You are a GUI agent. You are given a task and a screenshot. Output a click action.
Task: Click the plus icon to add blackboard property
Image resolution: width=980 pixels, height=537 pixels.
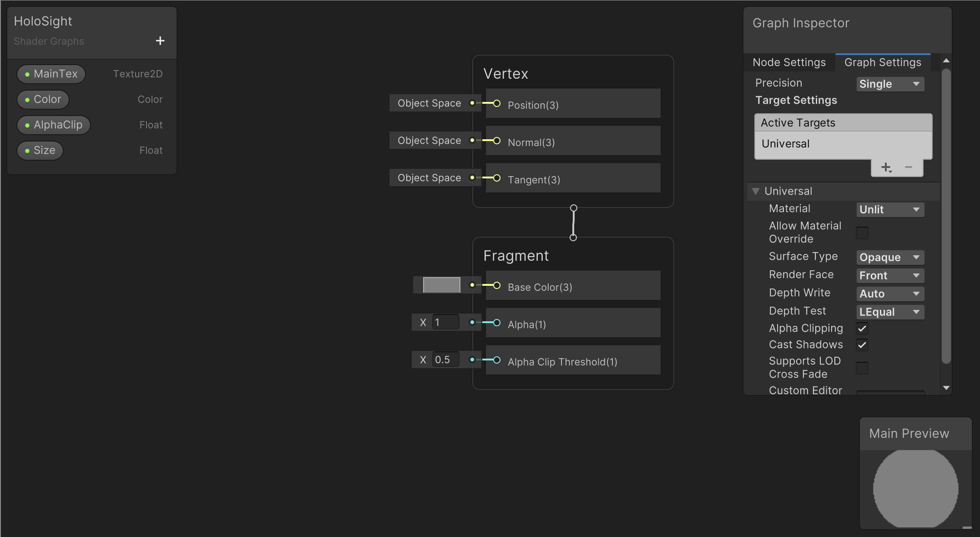pyautogui.click(x=160, y=41)
